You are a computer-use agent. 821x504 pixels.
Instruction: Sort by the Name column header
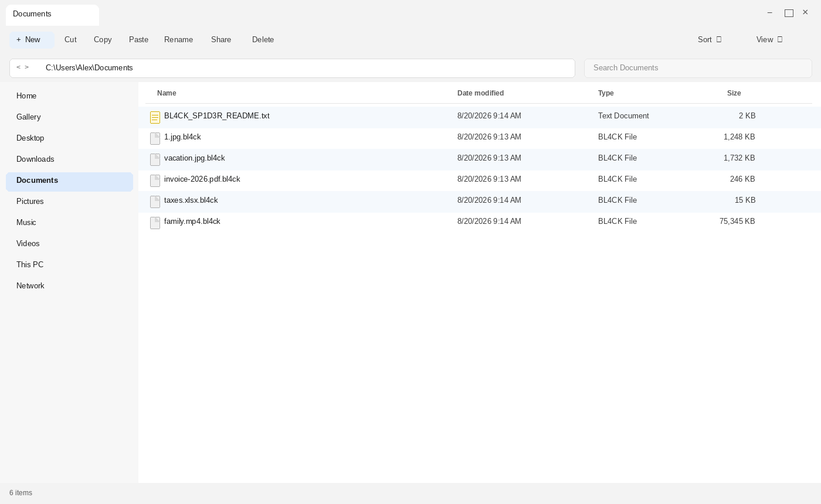point(167,93)
